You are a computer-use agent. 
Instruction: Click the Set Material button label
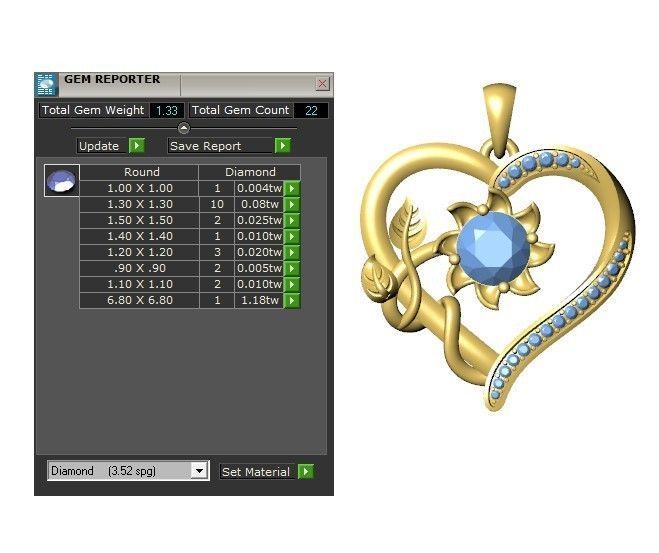[x=256, y=472]
